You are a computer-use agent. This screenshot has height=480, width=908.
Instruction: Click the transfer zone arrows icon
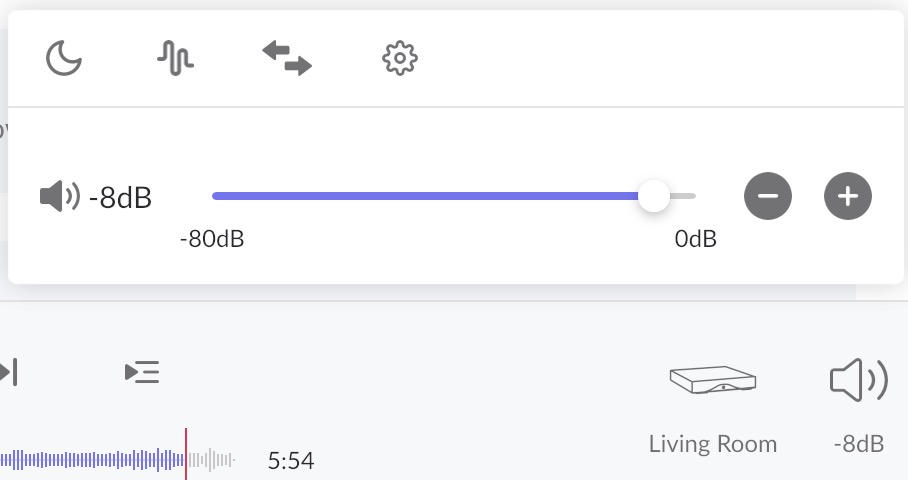click(287, 58)
